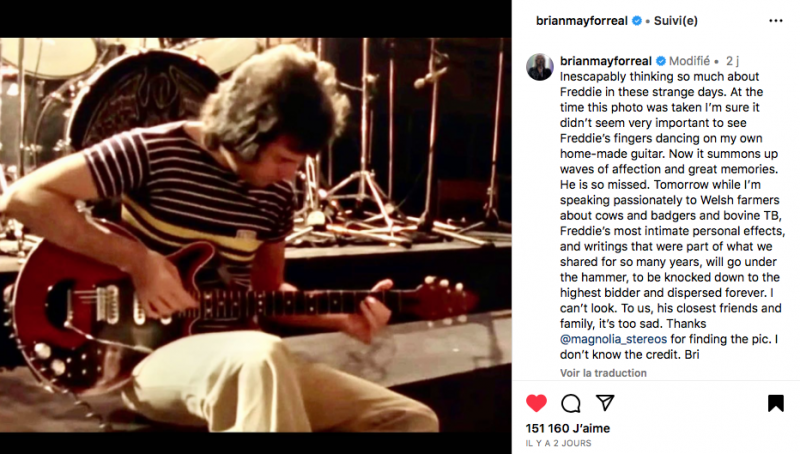800x454 pixels.
Task: Click the Modifié edited label
Action: tap(689, 61)
